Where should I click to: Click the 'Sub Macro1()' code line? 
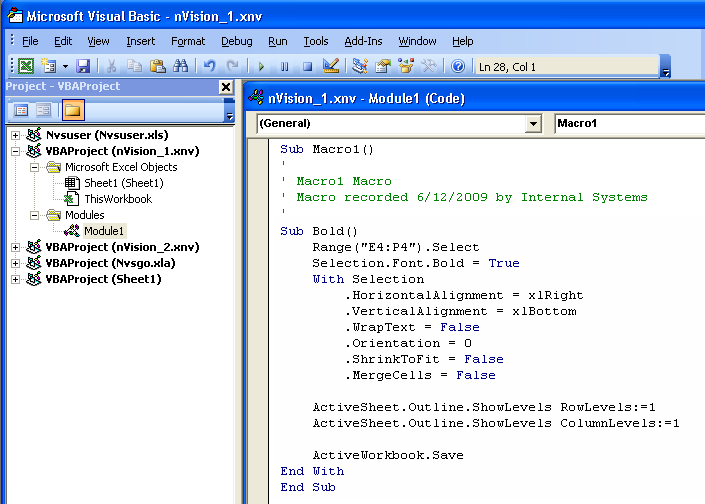pos(327,149)
